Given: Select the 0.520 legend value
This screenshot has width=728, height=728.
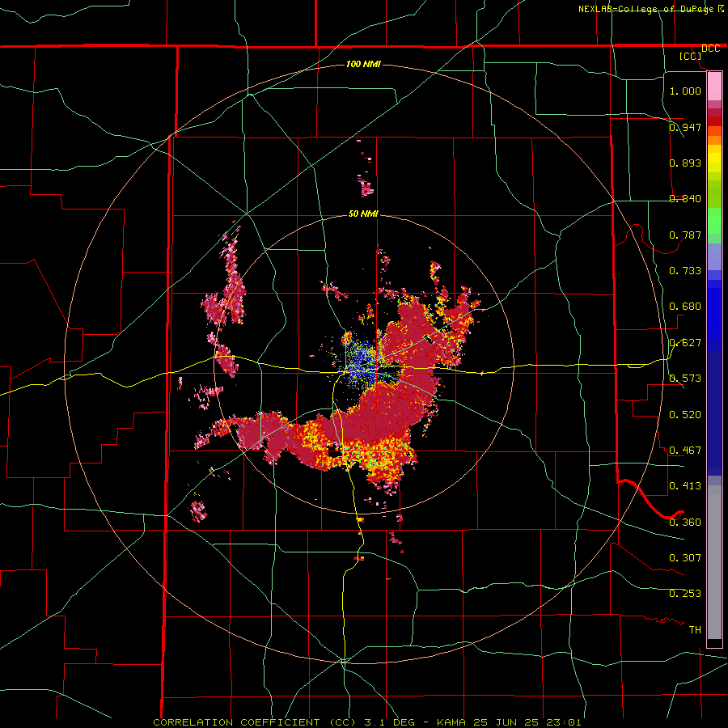Looking at the screenshot, I should (685, 414).
